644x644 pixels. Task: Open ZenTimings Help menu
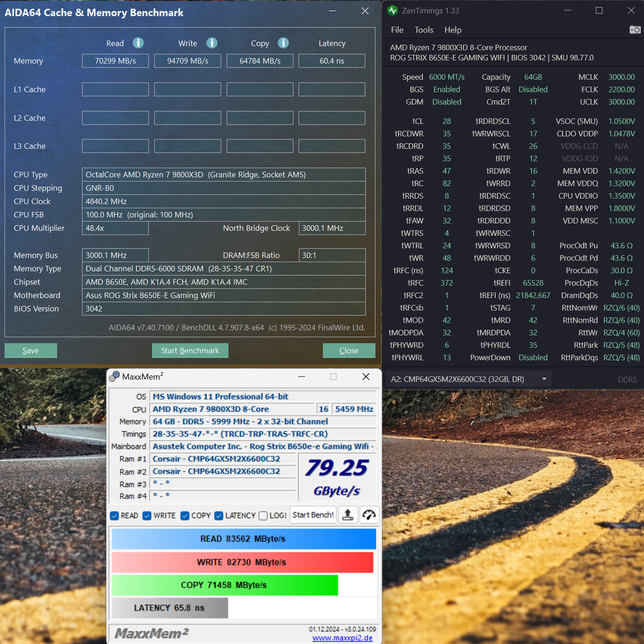[x=453, y=30]
